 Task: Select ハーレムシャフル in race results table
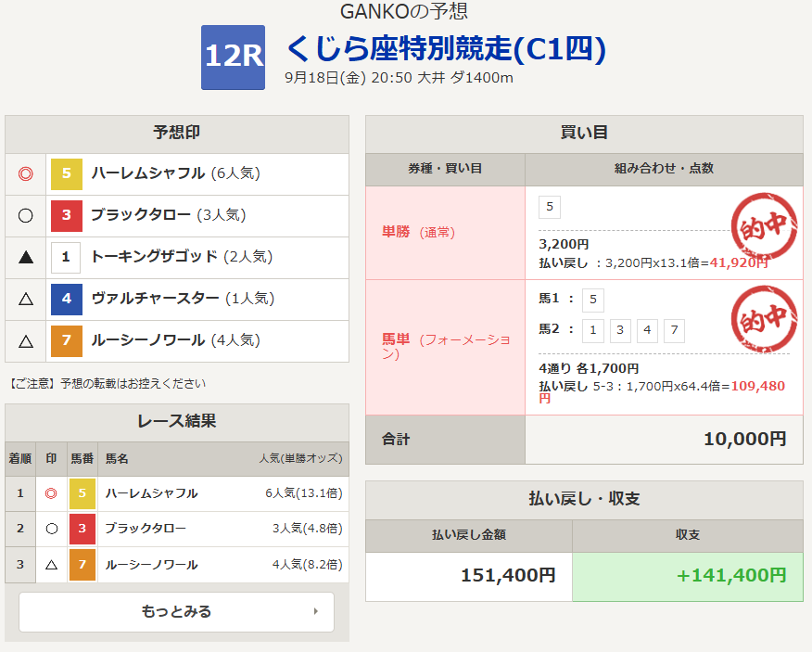pos(151,493)
